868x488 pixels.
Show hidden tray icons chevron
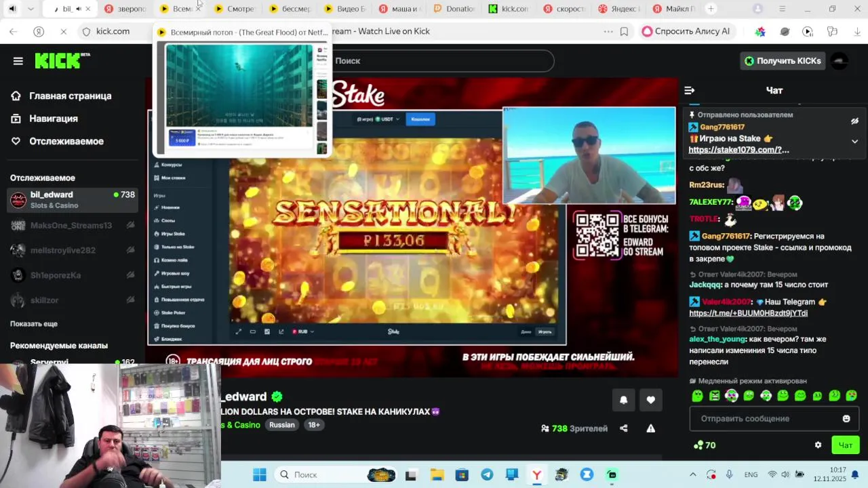tap(692, 475)
